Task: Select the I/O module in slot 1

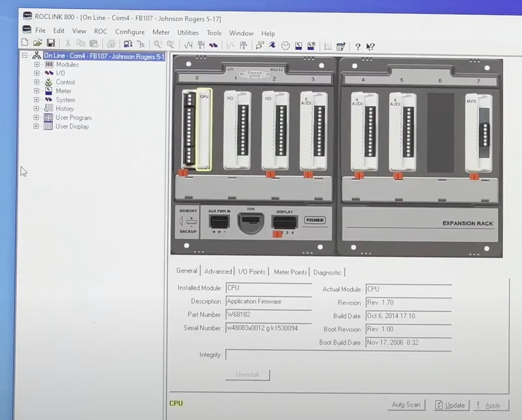Action: [x=237, y=130]
